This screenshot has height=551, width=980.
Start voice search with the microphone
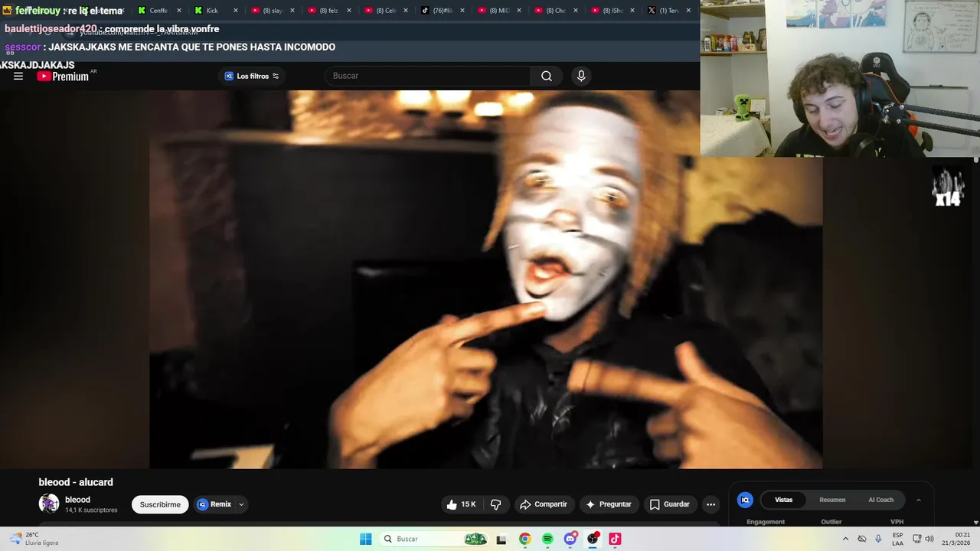click(x=581, y=76)
